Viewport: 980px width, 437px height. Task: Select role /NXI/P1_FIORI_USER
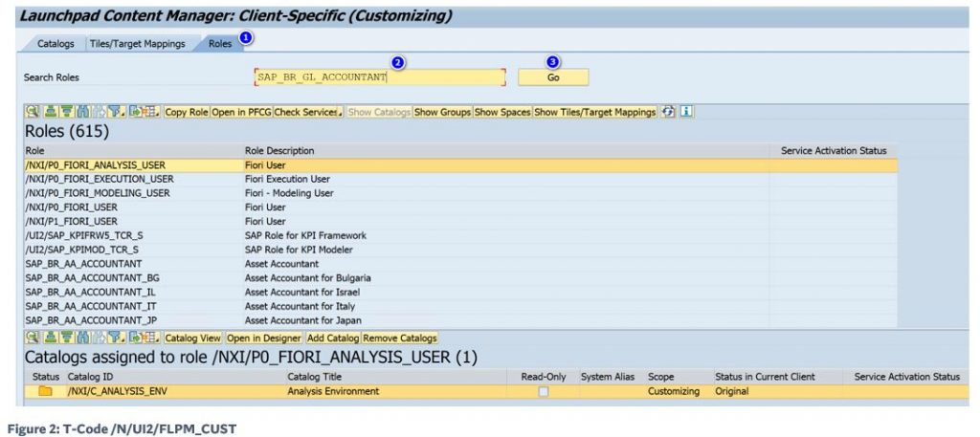click(x=71, y=221)
